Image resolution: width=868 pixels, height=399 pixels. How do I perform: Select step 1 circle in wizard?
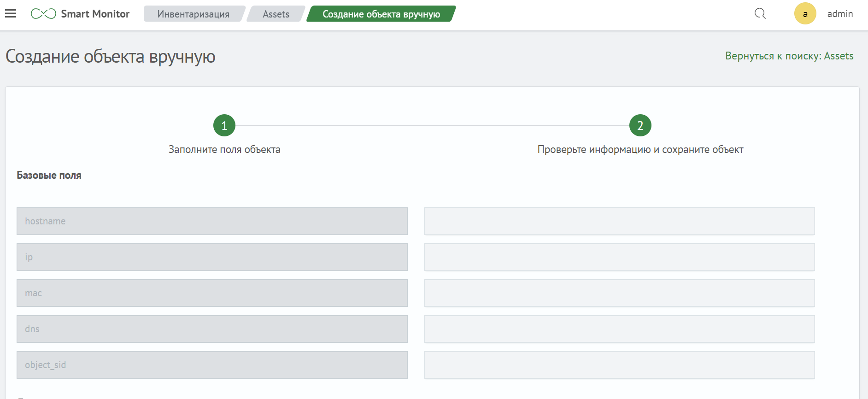point(224,125)
